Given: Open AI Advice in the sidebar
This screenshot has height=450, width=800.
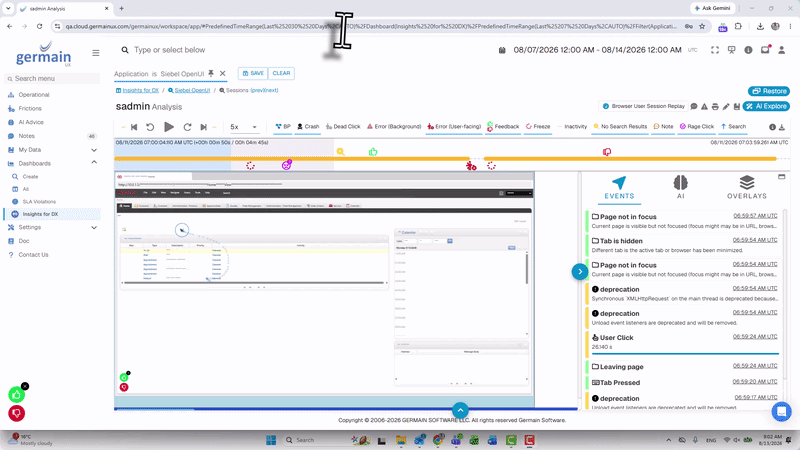Looking at the screenshot, I should (x=31, y=122).
